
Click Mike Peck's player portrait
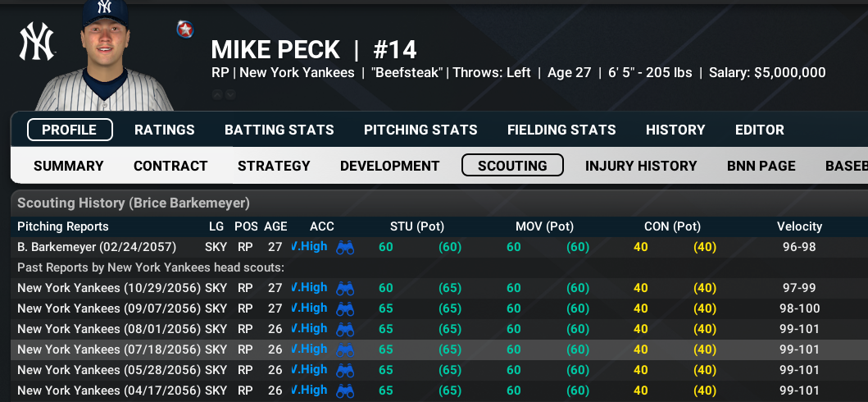[105, 55]
